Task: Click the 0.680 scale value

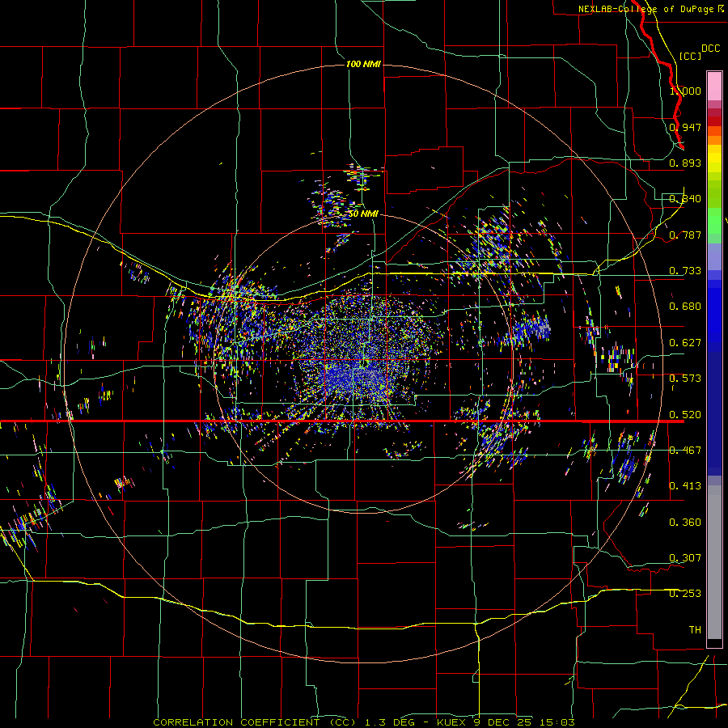Action: coord(685,307)
